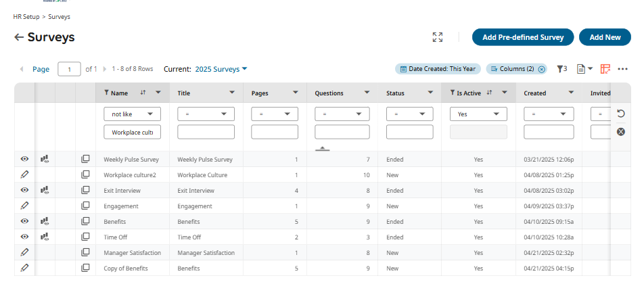
Task: Open Name column header menu arrow
Action: click(158, 93)
